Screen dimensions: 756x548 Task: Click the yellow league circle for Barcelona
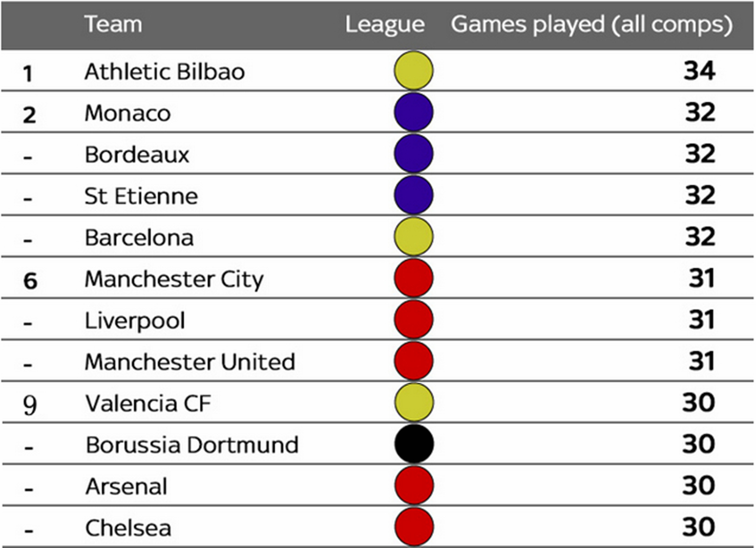(x=413, y=237)
